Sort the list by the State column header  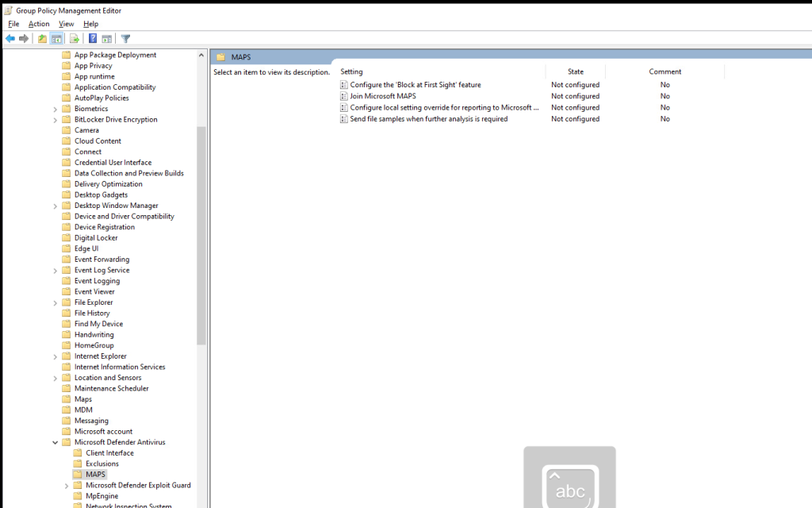pos(575,71)
